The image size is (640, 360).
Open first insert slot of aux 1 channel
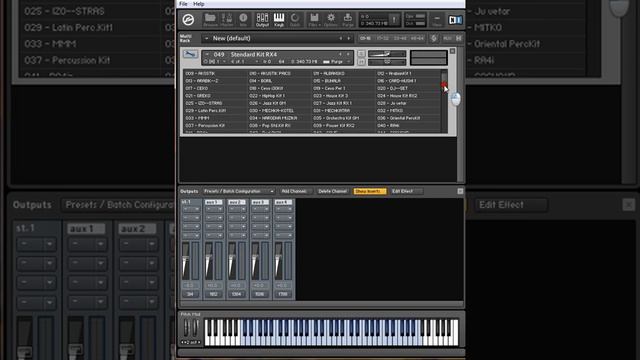tap(214, 209)
